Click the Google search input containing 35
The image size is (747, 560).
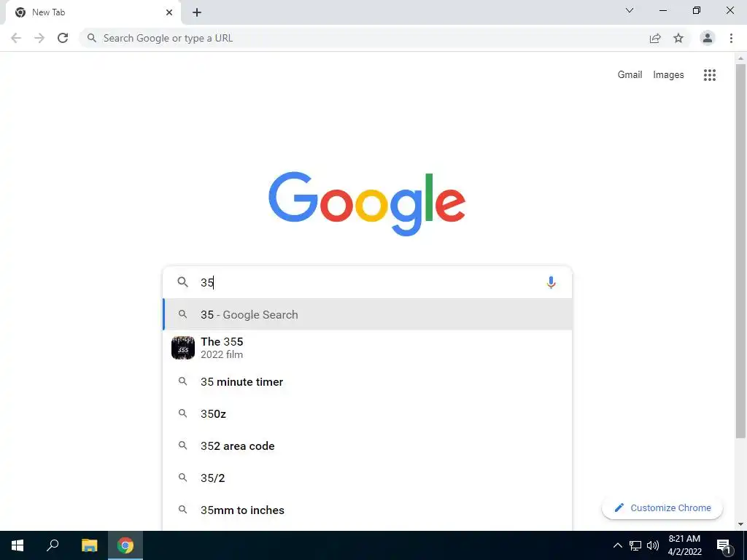pyautogui.click(x=367, y=282)
